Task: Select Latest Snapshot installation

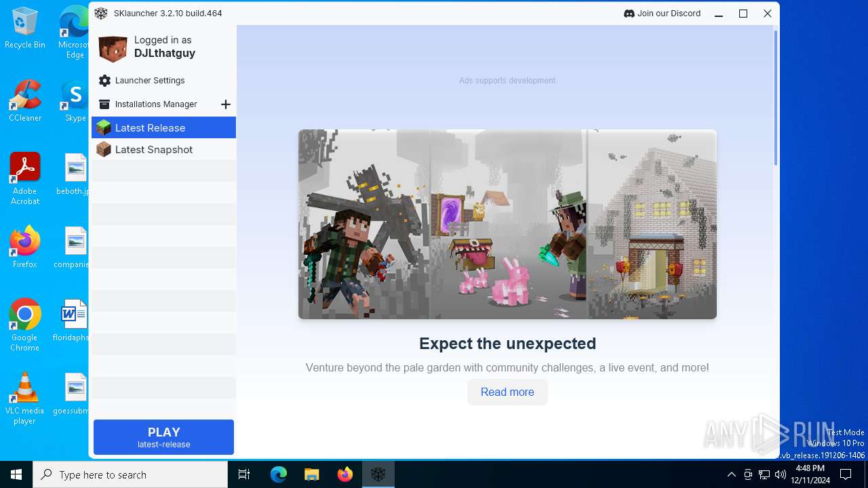Action: point(164,149)
